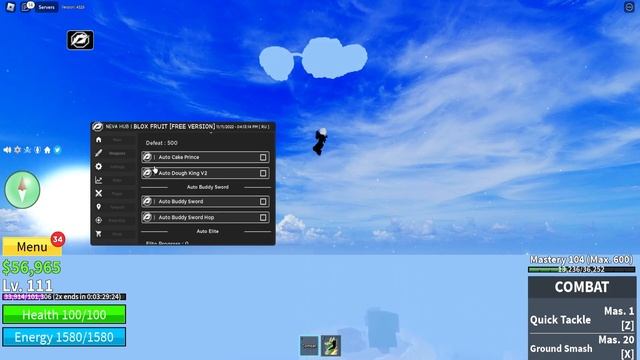Toggle the speaker sound icon
The height and width of the screenshot is (360, 640).
[7, 150]
